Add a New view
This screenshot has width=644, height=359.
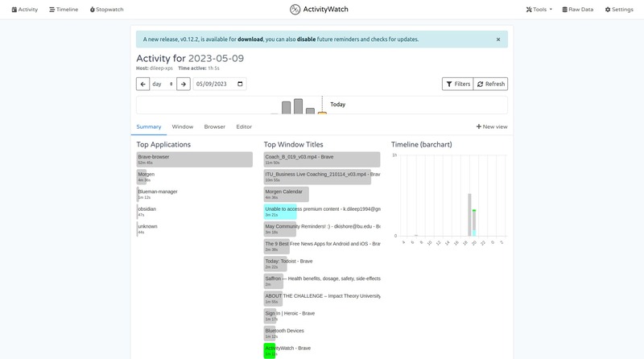click(x=492, y=127)
